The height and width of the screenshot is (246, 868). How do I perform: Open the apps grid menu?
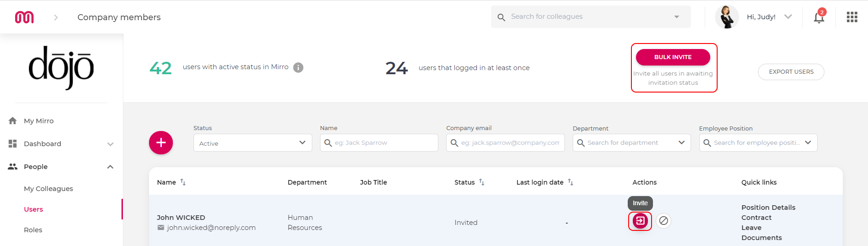852,17
